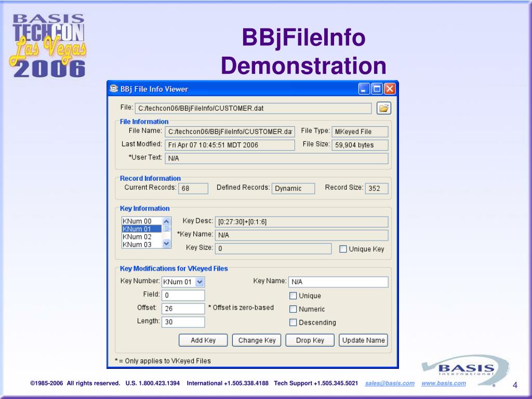Tick the Unique checkbox
This screenshot has width=532, height=399.
[x=293, y=296]
